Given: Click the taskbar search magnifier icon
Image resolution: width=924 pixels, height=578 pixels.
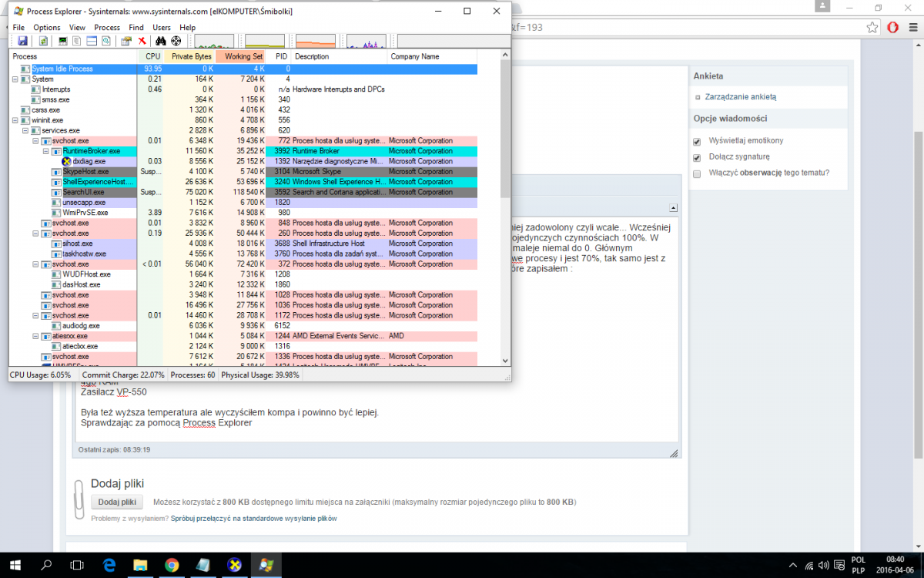Looking at the screenshot, I should click(x=45, y=565).
